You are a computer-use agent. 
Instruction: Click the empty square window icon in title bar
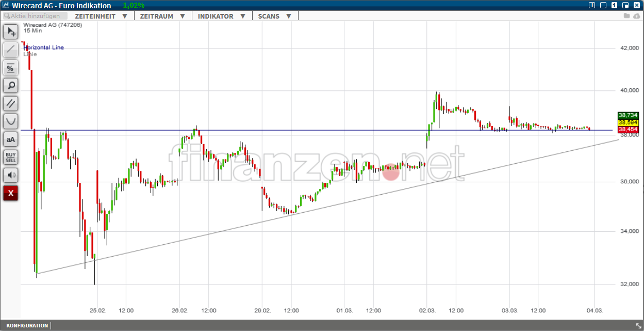(603, 5)
